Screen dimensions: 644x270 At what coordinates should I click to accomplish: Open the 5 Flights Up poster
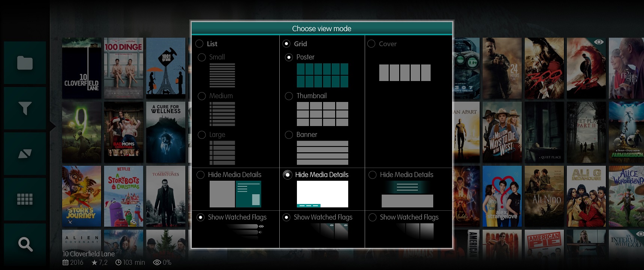tap(626, 68)
